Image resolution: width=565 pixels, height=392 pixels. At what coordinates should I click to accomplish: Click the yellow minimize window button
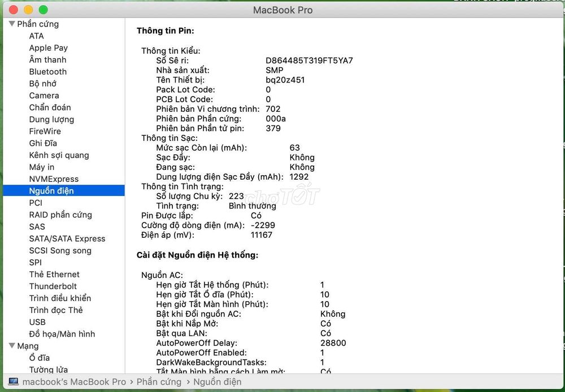[28, 10]
